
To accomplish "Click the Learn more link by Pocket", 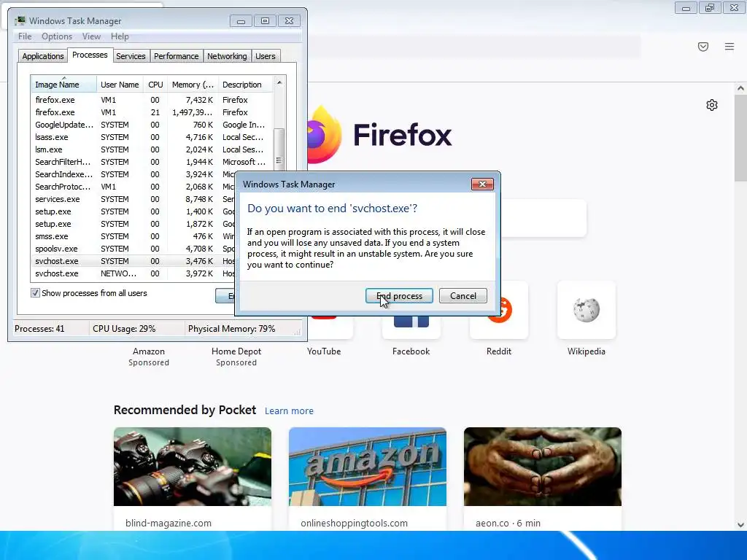I will 289,411.
